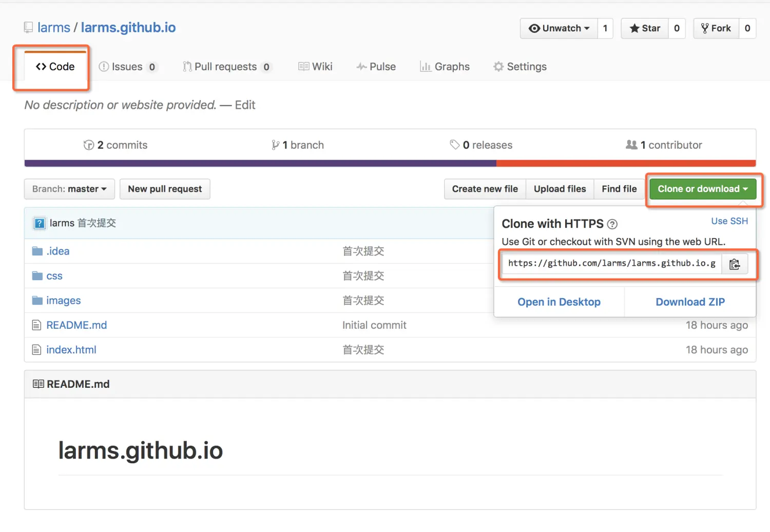Click the book icon in README.md header
The image size is (770, 532).
click(x=38, y=384)
